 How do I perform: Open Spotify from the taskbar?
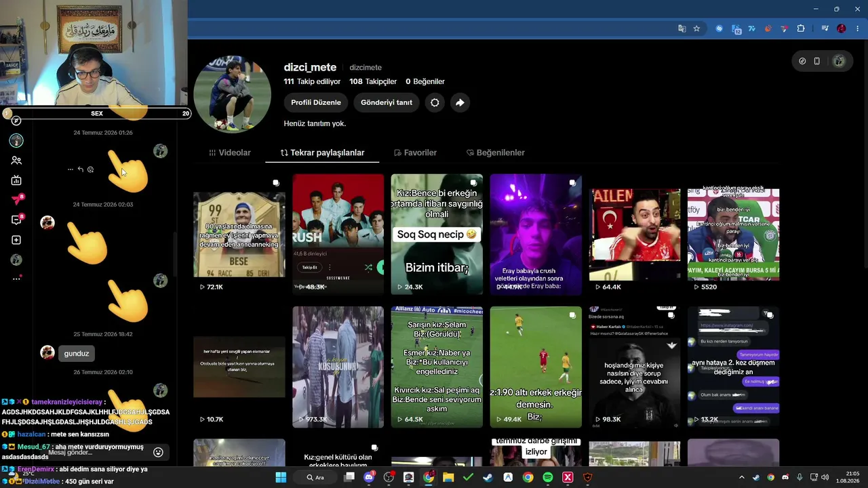point(548,477)
